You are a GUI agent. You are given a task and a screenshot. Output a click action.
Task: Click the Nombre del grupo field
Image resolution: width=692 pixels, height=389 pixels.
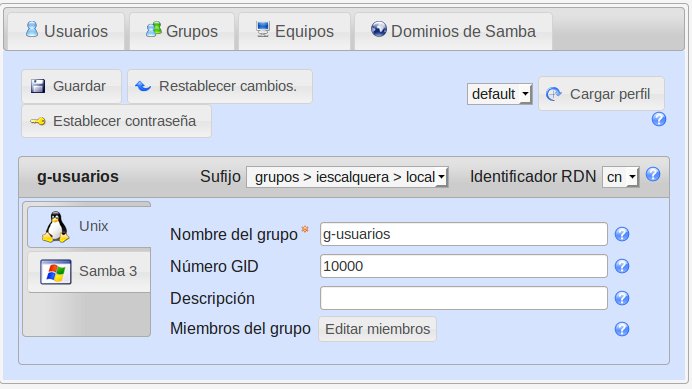point(463,234)
